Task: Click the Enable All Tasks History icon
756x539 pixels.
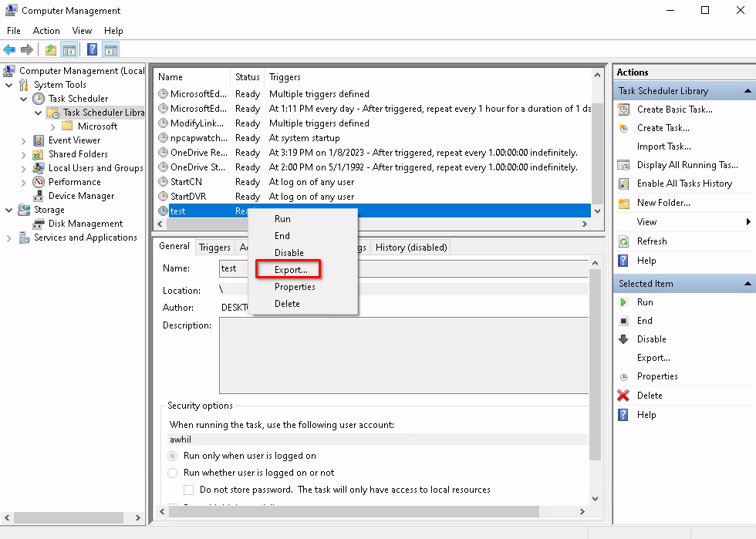Action: pyautogui.click(x=623, y=184)
